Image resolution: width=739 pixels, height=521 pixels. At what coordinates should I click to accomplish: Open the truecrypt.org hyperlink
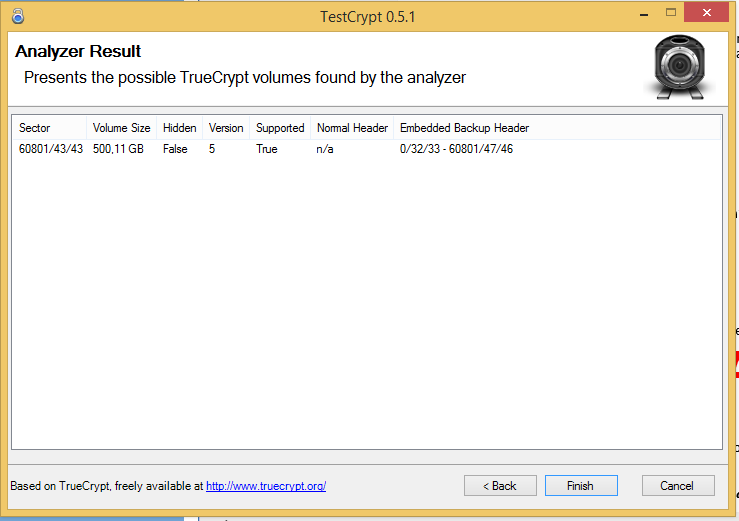click(x=266, y=486)
